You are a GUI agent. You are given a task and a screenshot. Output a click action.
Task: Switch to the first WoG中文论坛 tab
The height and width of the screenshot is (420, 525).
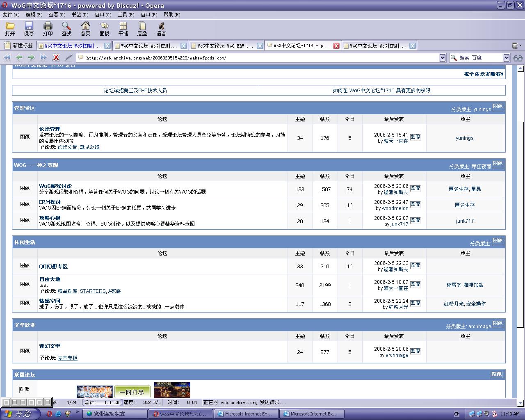click(x=70, y=46)
